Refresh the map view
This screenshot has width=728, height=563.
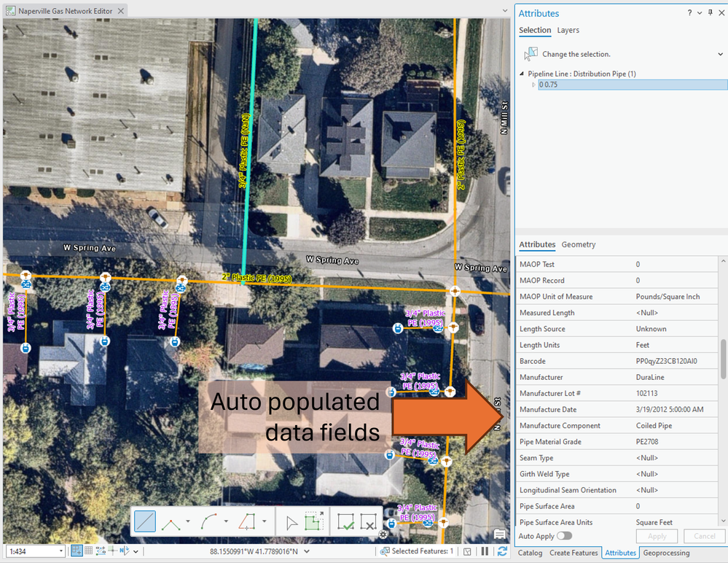coord(502,551)
